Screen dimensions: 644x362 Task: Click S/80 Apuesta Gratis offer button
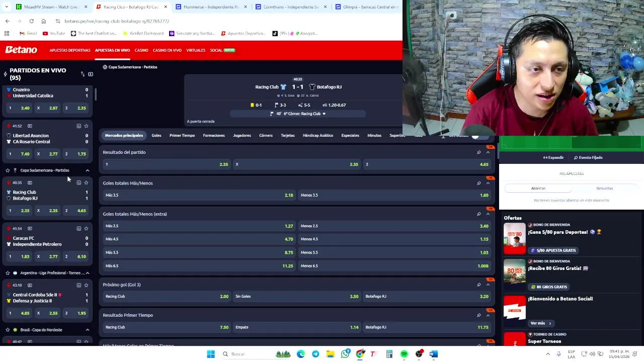point(553,250)
